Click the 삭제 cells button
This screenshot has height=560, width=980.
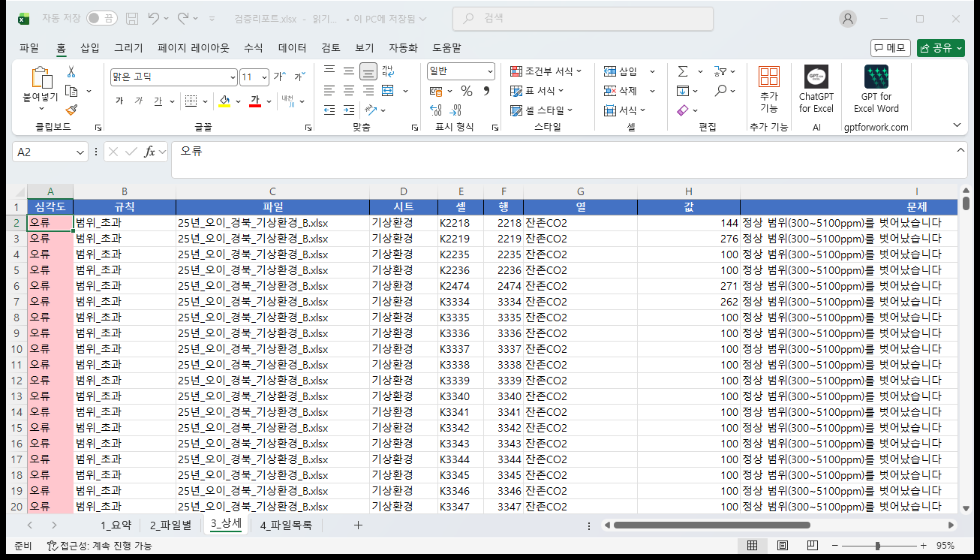621,91
